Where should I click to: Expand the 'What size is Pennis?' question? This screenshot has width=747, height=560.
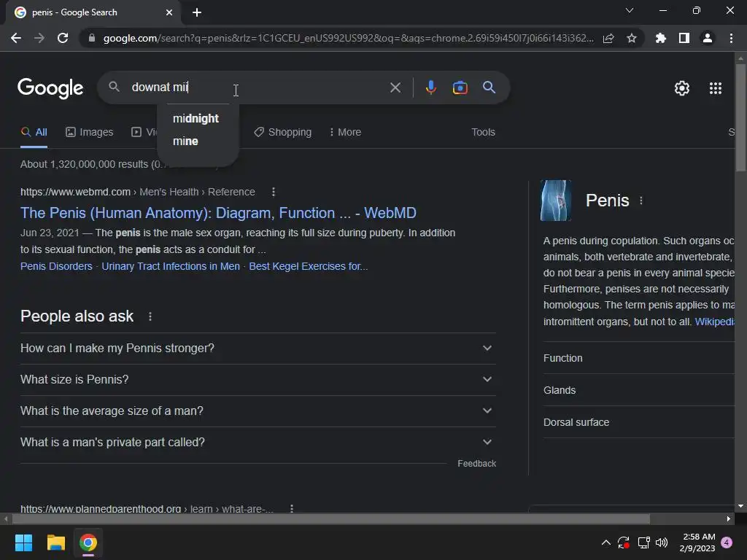pyautogui.click(x=258, y=380)
